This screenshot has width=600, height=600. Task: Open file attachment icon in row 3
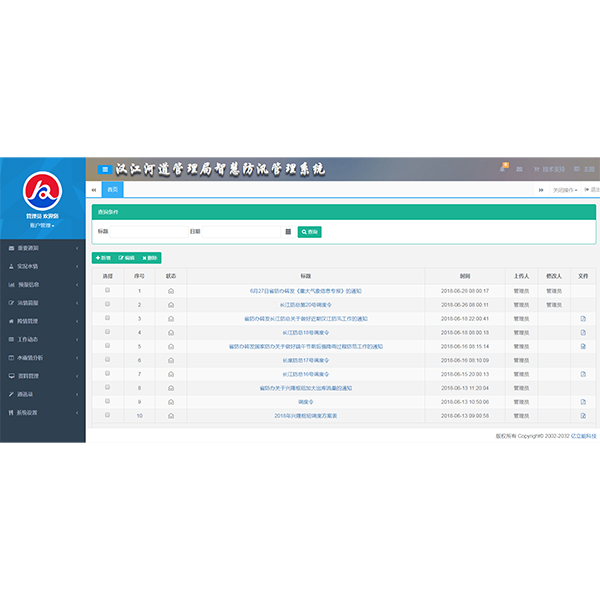[x=583, y=319]
